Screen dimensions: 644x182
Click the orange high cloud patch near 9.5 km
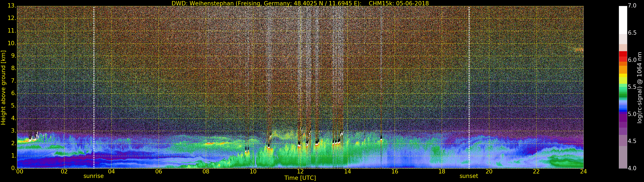579,50
